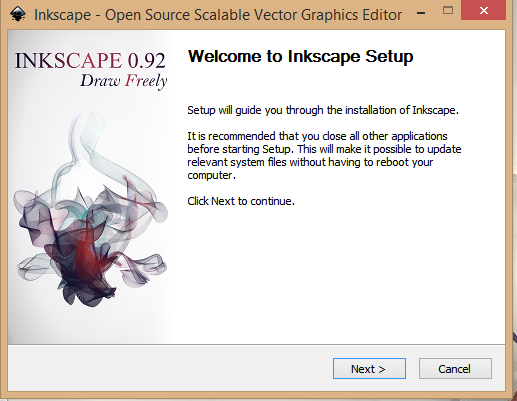This screenshot has height=401, width=517.
Task: Click the Inkscape logo icon in title bar
Action: coord(17,14)
